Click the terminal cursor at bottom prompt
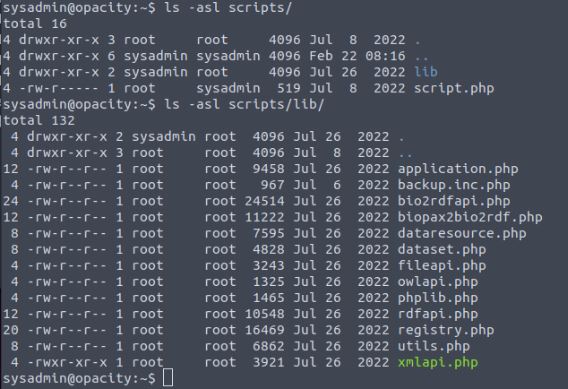The height and width of the screenshot is (389, 568). click(168, 378)
